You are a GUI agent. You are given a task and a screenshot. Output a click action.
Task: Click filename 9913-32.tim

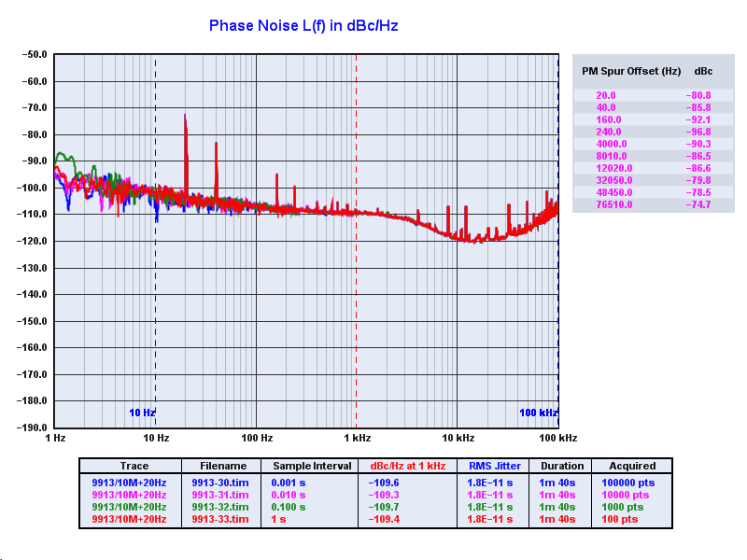220,507
